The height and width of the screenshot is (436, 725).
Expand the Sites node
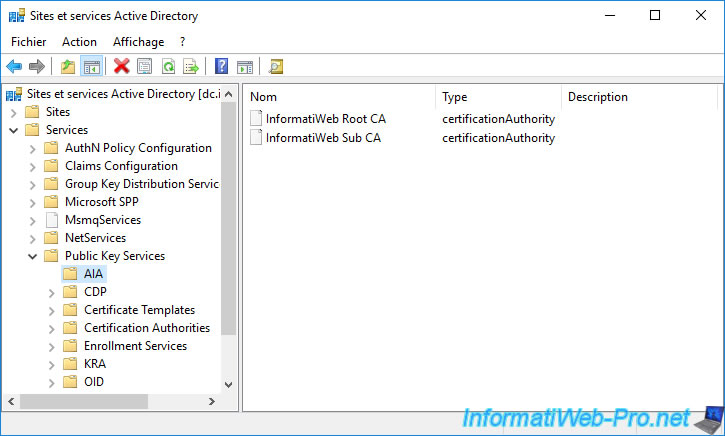(x=13, y=112)
